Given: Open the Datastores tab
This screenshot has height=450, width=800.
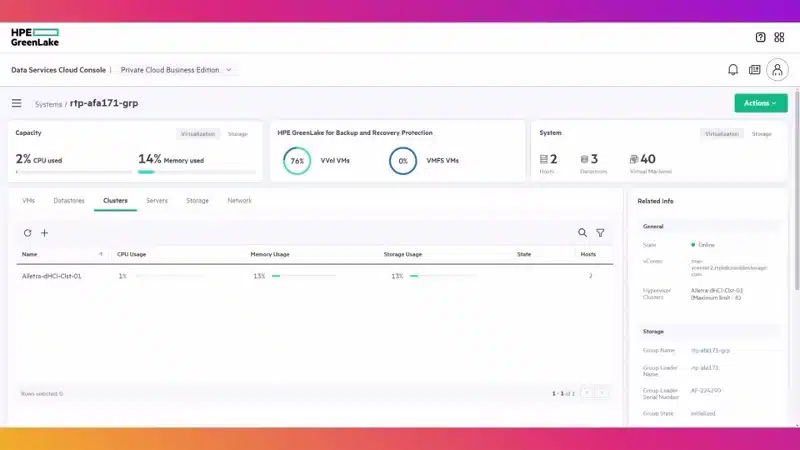Looking at the screenshot, I should pyautogui.click(x=69, y=201).
